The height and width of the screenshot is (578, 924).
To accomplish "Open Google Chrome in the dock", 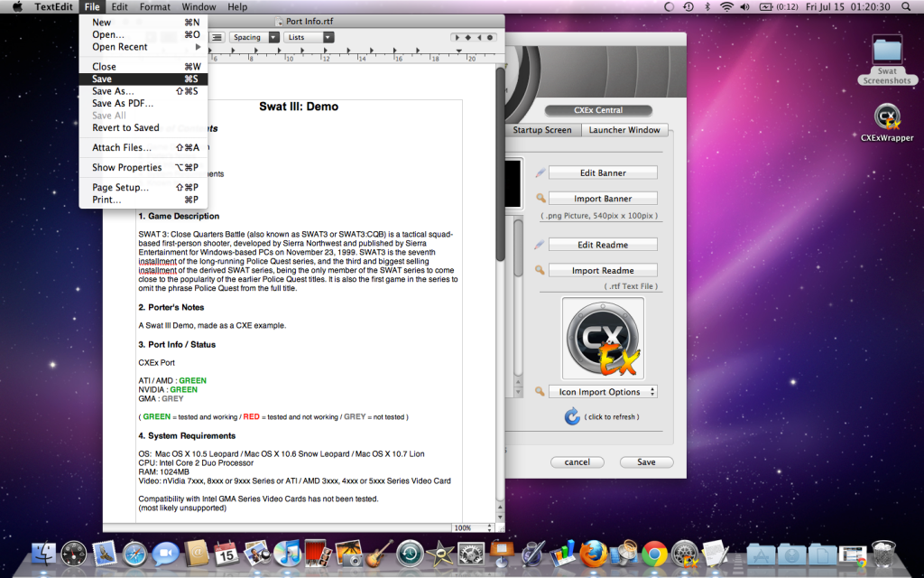I will pos(654,554).
